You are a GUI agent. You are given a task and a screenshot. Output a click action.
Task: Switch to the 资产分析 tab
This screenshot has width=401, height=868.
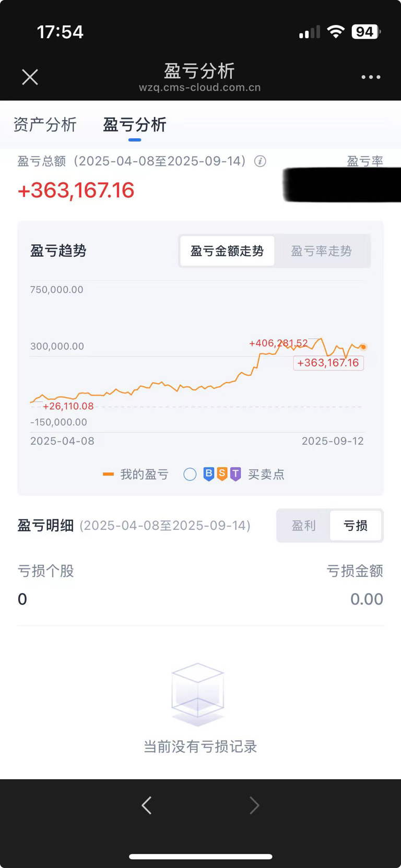tap(45, 125)
